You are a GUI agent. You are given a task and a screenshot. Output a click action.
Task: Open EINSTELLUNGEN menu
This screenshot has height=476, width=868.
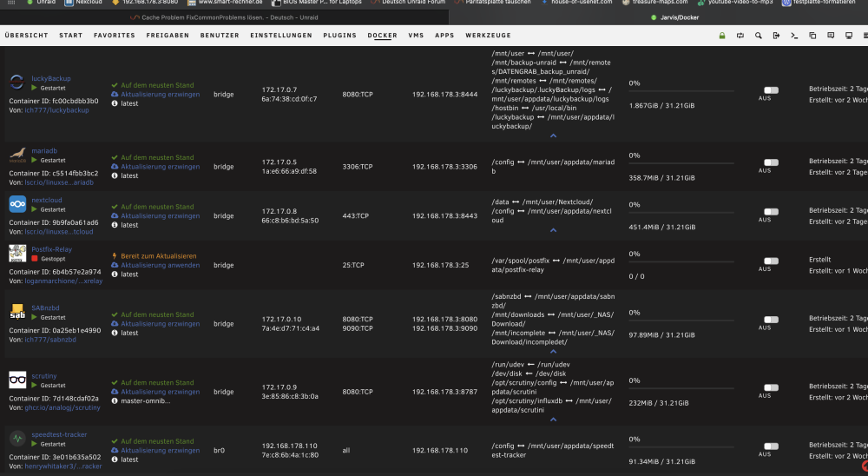point(281,36)
